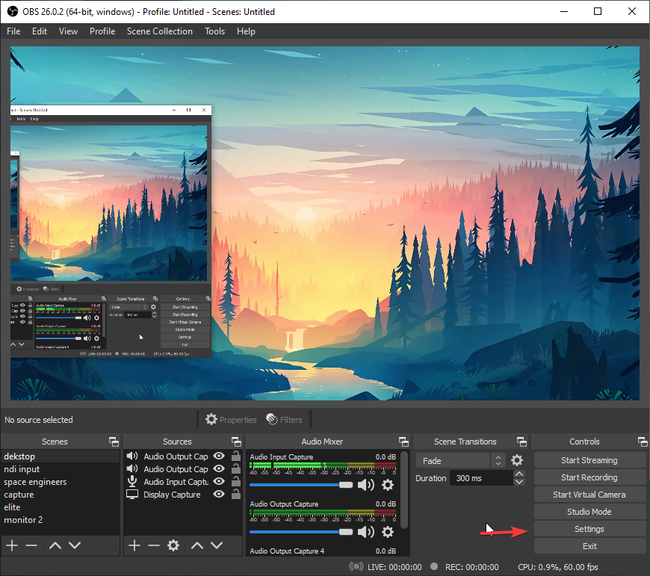Select the space engineers scene
650x576 pixels.
coord(35,482)
